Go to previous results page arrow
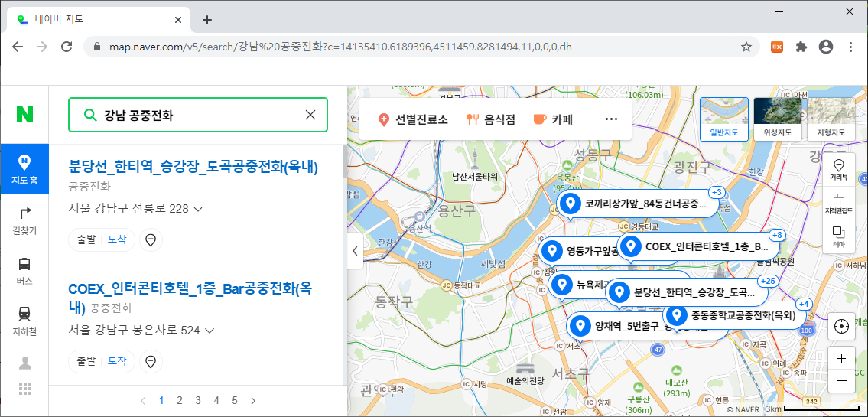The image size is (868, 417). pyautogui.click(x=143, y=400)
